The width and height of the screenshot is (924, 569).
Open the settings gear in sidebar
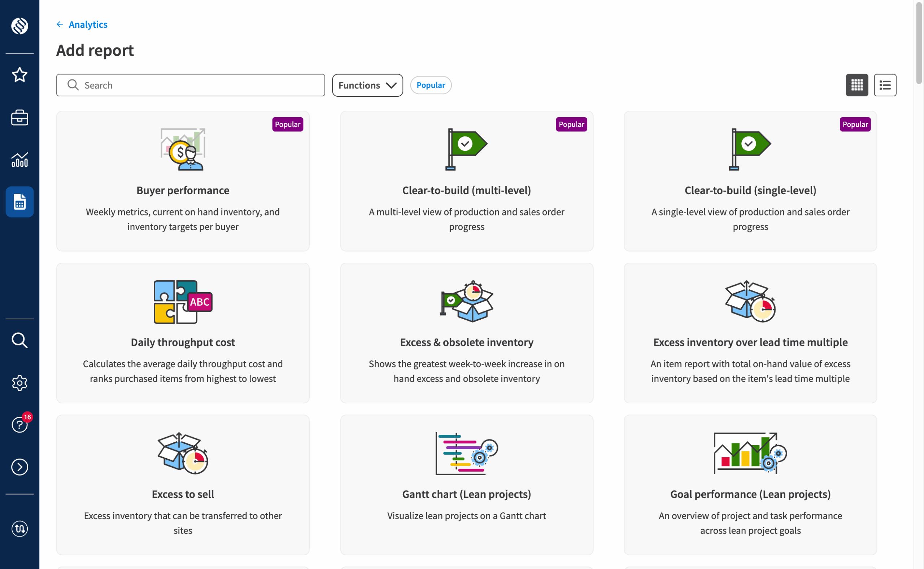click(x=19, y=383)
